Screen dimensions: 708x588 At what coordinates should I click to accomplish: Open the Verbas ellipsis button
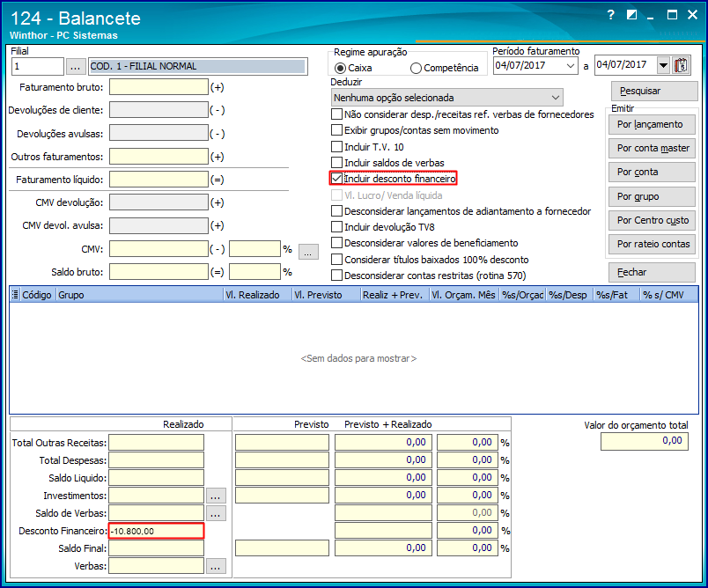click(x=216, y=566)
